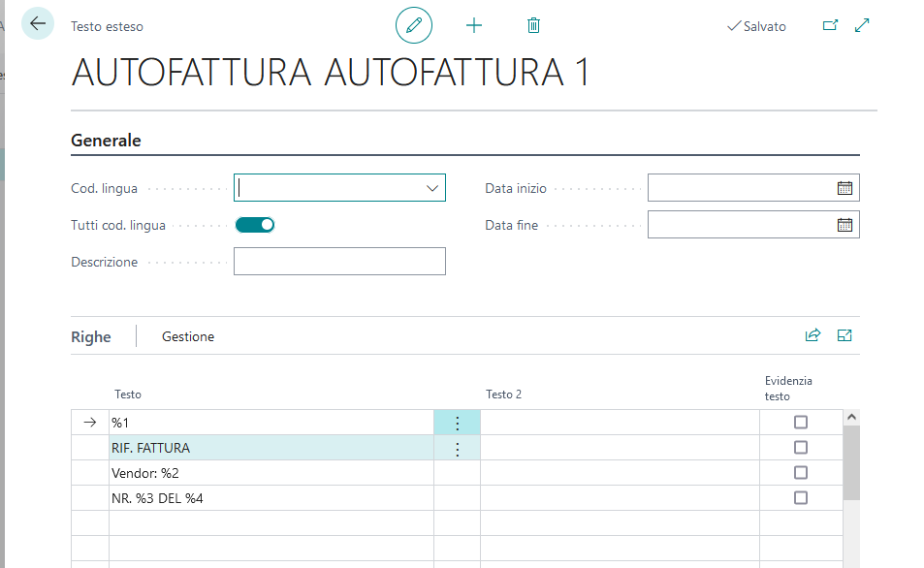Click the back arrow button
924x568 pixels.
38,24
